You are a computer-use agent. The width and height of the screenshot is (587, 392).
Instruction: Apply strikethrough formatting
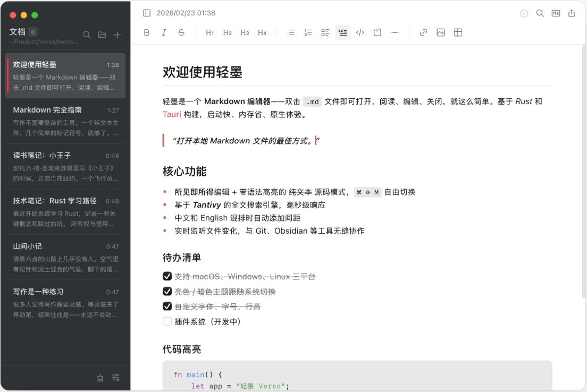click(x=181, y=32)
